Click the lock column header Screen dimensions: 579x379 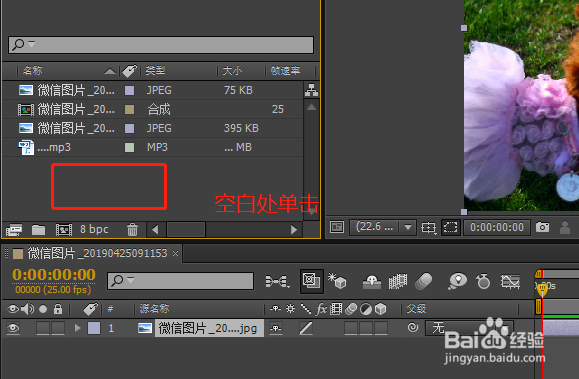tap(58, 309)
